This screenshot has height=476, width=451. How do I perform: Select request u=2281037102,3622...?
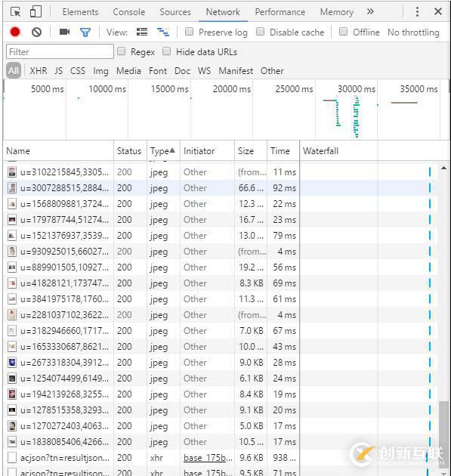pyautogui.click(x=221, y=315)
